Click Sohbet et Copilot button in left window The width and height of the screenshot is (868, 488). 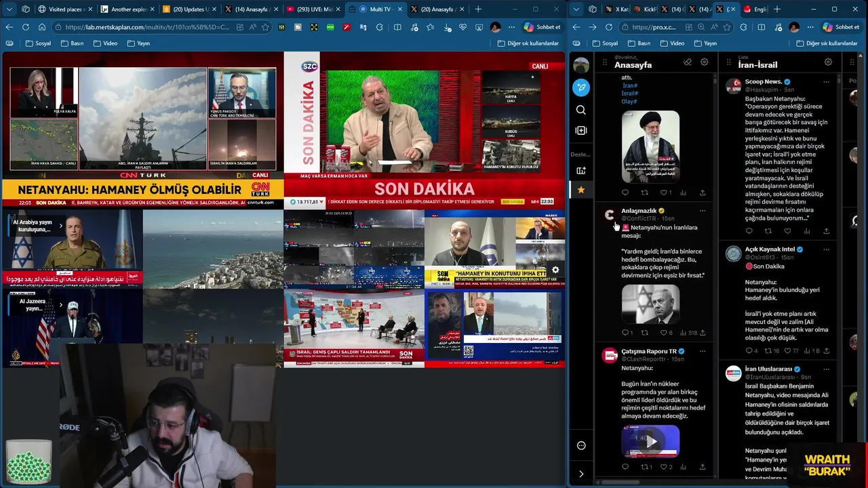[x=542, y=27]
